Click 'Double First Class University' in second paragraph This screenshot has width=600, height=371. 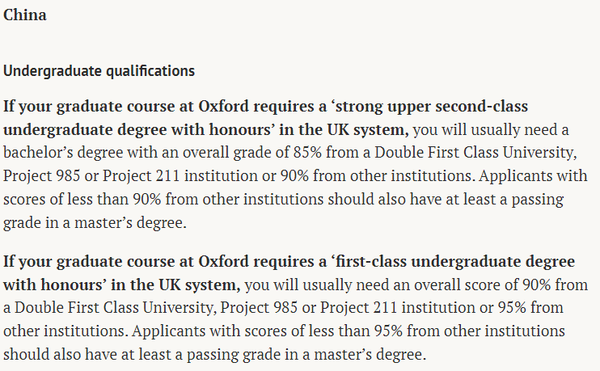pyautogui.click(x=115, y=308)
